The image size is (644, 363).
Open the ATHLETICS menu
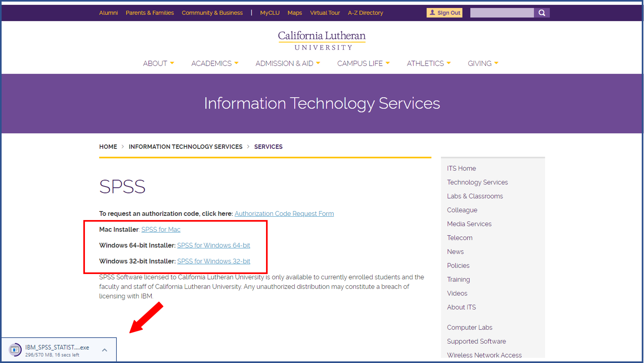(x=428, y=64)
